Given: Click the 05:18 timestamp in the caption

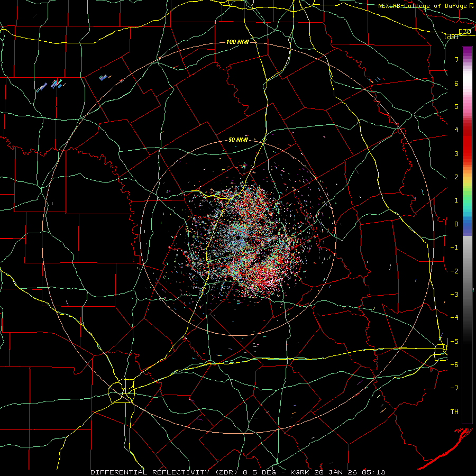Looking at the screenshot, I should click(x=374, y=472).
